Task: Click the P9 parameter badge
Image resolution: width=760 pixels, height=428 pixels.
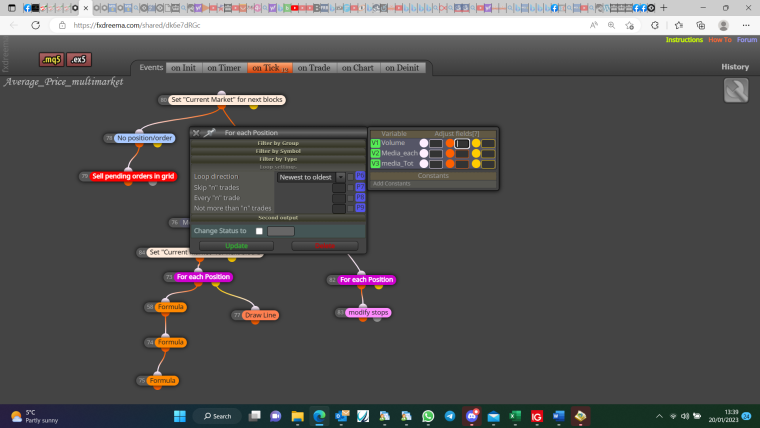Action: 360,207
